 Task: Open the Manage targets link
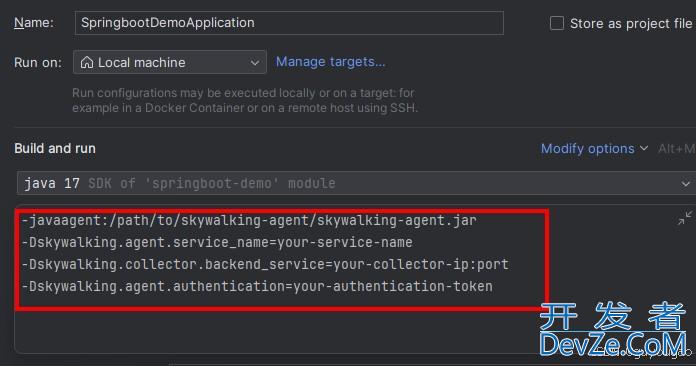tap(330, 62)
